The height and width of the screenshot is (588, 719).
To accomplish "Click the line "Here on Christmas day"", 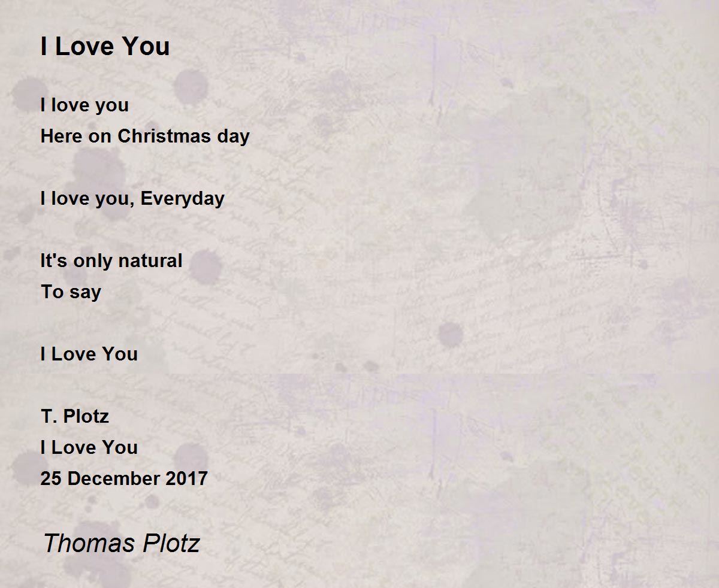I will click(x=145, y=137).
